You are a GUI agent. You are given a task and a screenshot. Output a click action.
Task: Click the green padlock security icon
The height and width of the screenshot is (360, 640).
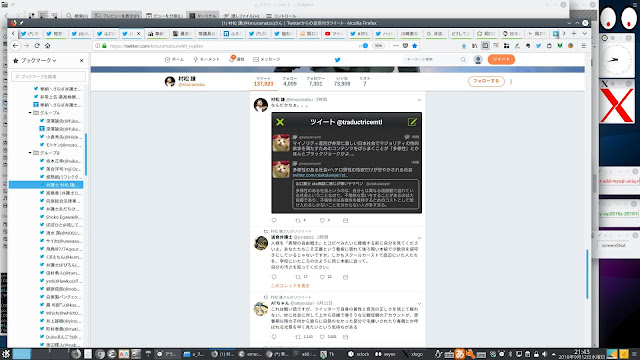click(x=104, y=46)
